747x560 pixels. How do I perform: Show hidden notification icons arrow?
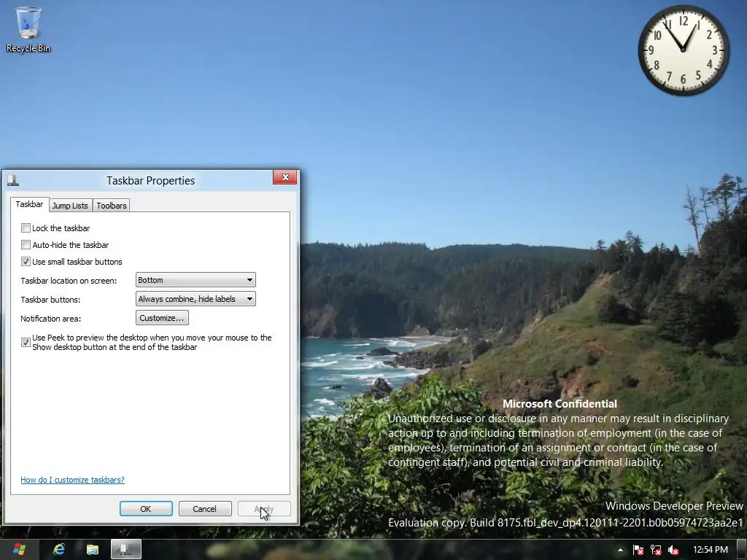620,550
